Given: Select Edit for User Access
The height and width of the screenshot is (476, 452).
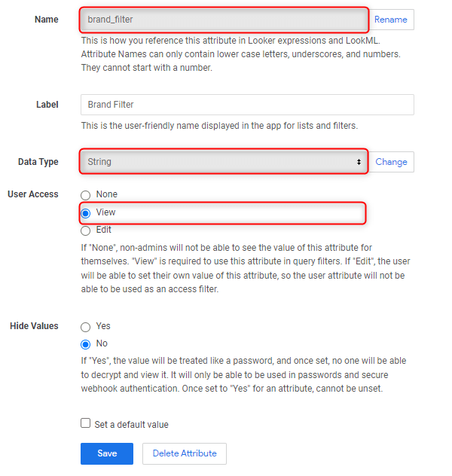Looking at the screenshot, I should (x=86, y=230).
